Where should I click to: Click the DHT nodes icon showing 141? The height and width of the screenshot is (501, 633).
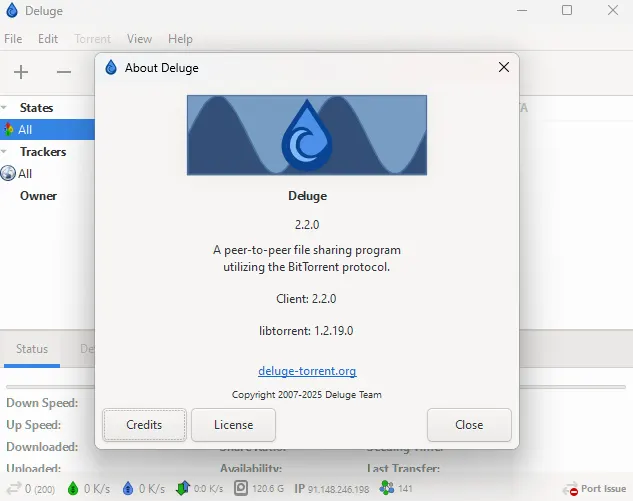pos(386,489)
